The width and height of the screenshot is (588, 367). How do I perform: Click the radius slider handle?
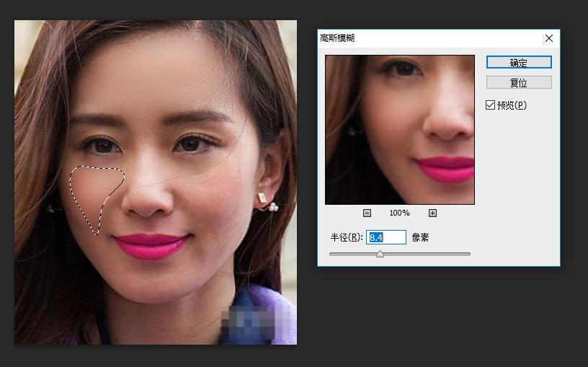pos(380,255)
